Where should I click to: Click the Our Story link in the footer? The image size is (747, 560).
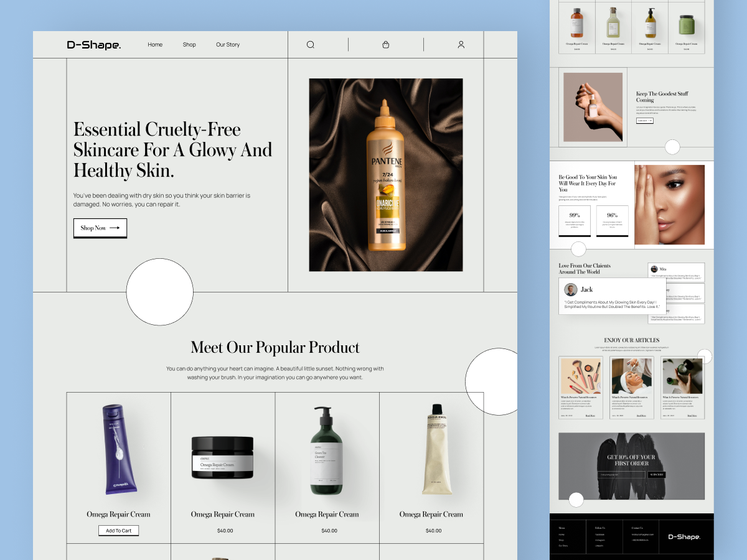click(563, 546)
